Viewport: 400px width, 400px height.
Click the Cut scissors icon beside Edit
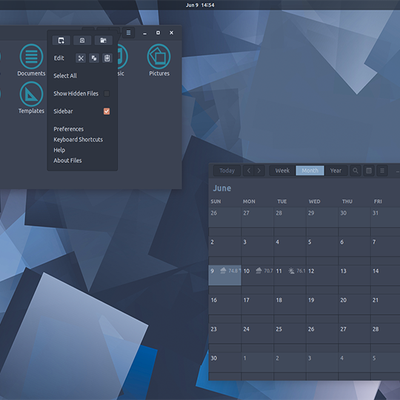point(81,58)
